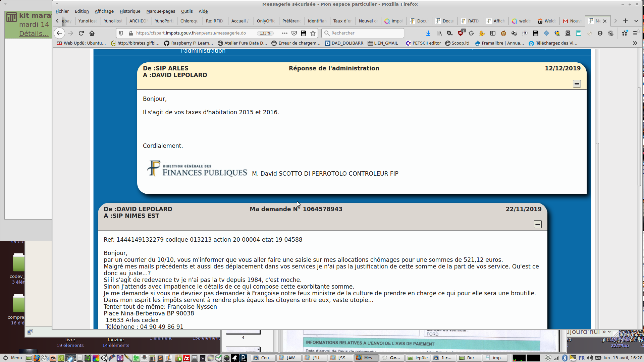Go to the Firefox home page icon
This screenshot has width=644, height=362.
click(92, 33)
